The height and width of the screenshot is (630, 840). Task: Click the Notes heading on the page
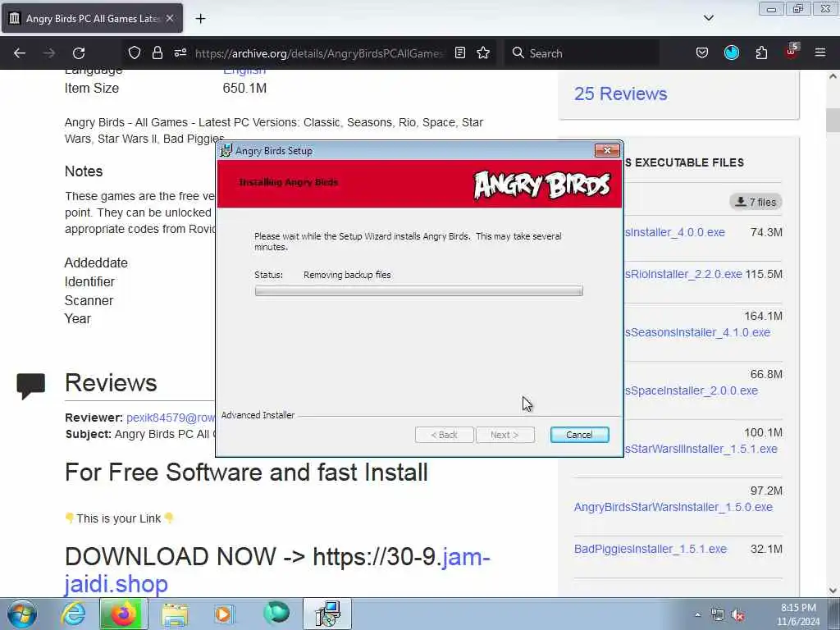tap(84, 171)
